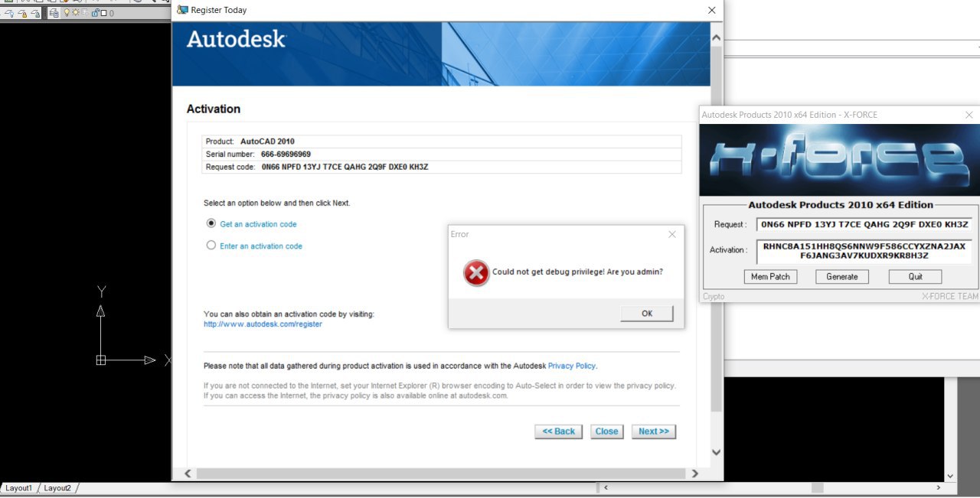The width and height of the screenshot is (980, 498).
Task: Click 'Select an option below' instruction text
Action: tap(276, 203)
